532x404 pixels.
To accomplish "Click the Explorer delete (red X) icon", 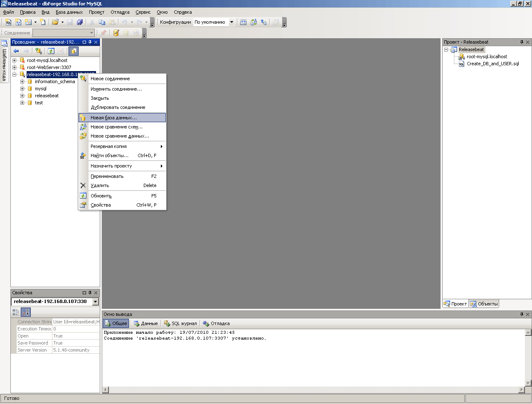I will (x=61, y=51).
